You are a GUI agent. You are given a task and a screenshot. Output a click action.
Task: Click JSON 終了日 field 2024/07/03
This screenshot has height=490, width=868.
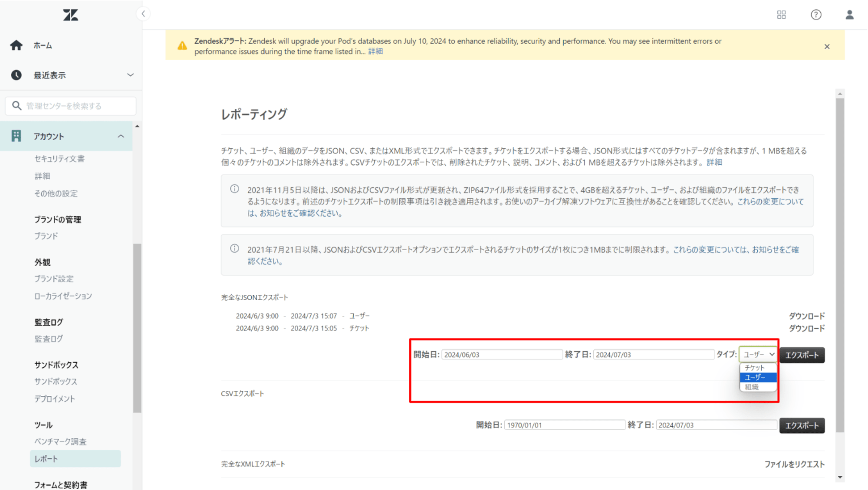[x=653, y=354]
